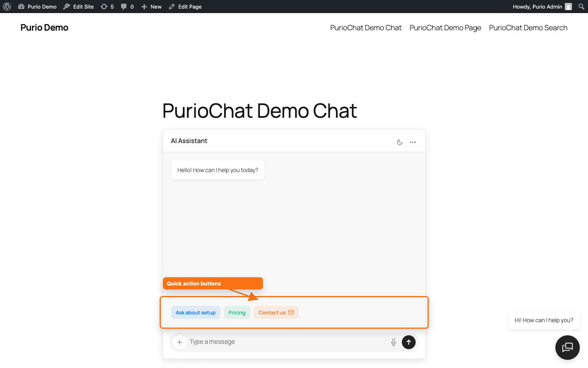
Task: Open the comments bubble showing 0
Action: tap(127, 7)
